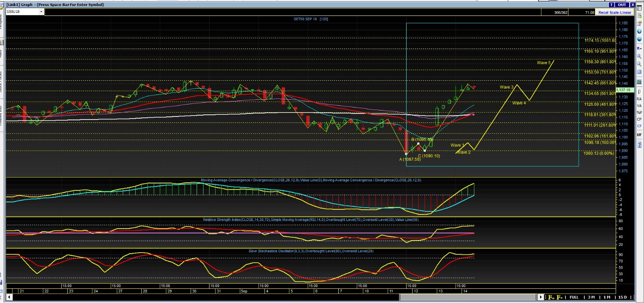This screenshot has height=303, width=644.
Task: Click the Wave 4 label
Action: point(519,103)
